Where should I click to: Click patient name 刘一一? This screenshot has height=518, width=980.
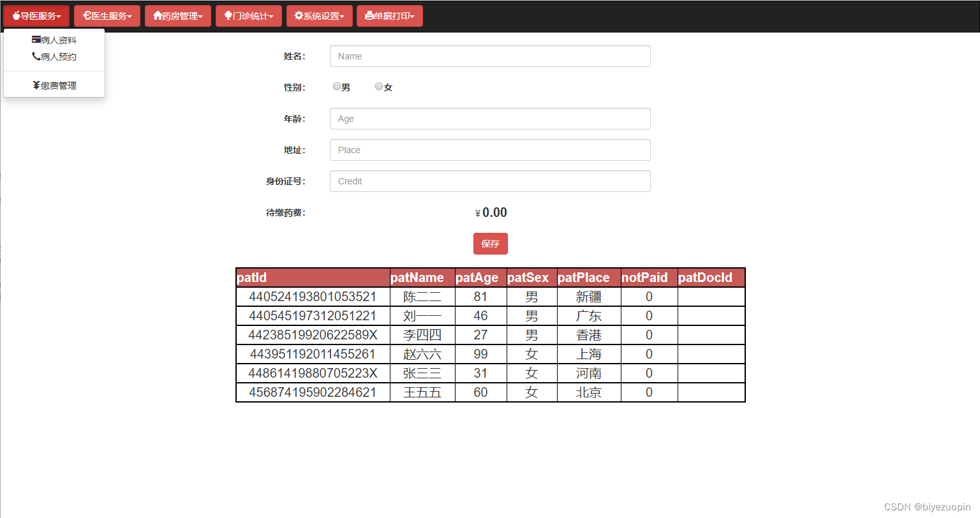click(422, 316)
